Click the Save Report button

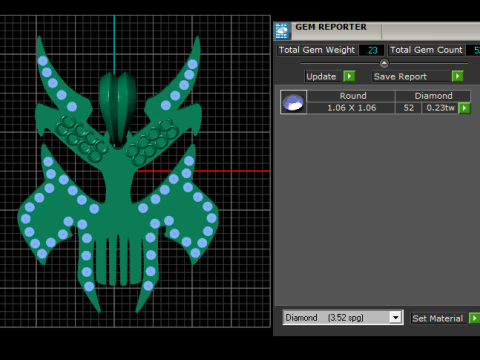[x=411, y=76]
